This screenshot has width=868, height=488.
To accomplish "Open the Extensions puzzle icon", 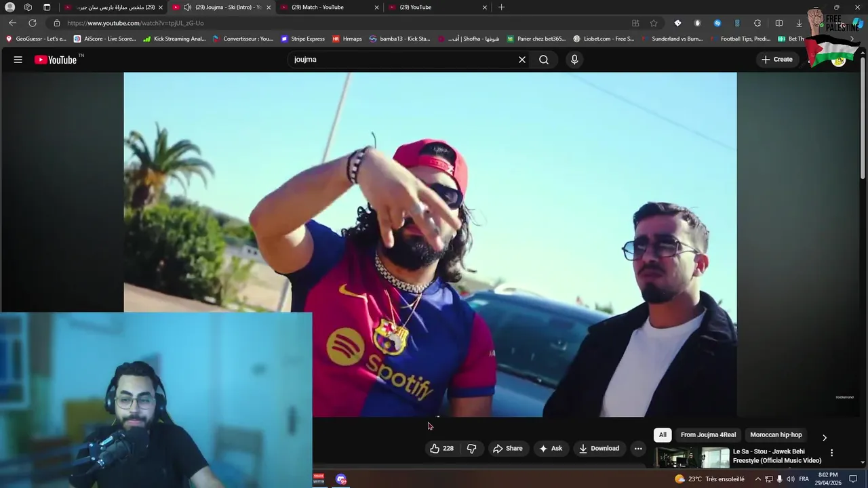I will [757, 23].
